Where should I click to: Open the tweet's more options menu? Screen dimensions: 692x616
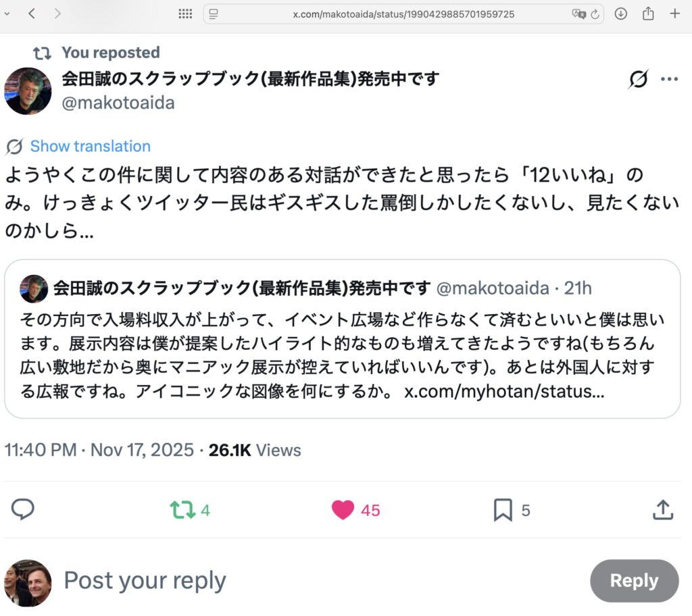click(x=669, y=78)
